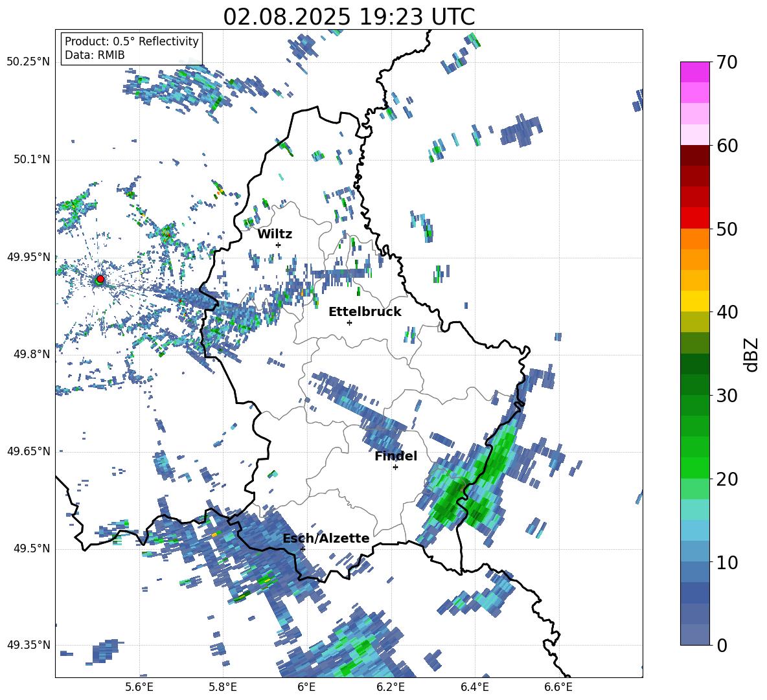Click the 30 value on colorbar
767x700 pixels.
click(727, 396)
